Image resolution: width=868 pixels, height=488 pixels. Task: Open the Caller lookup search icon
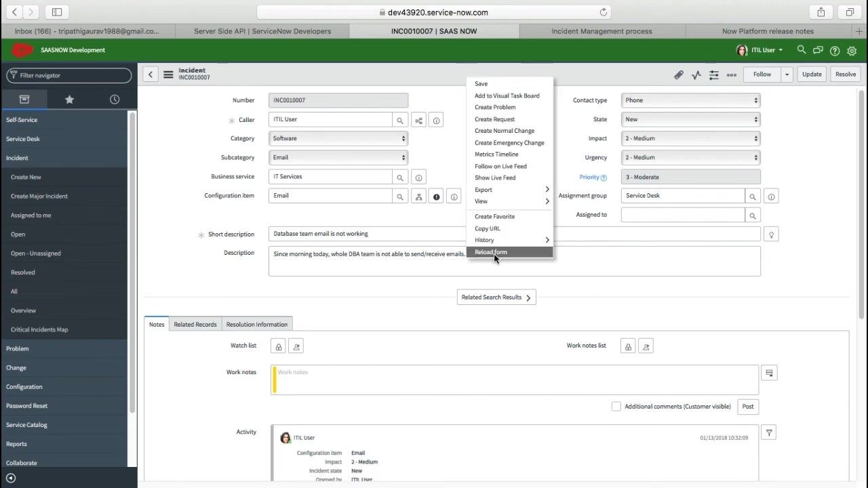[x=400, y=120]
